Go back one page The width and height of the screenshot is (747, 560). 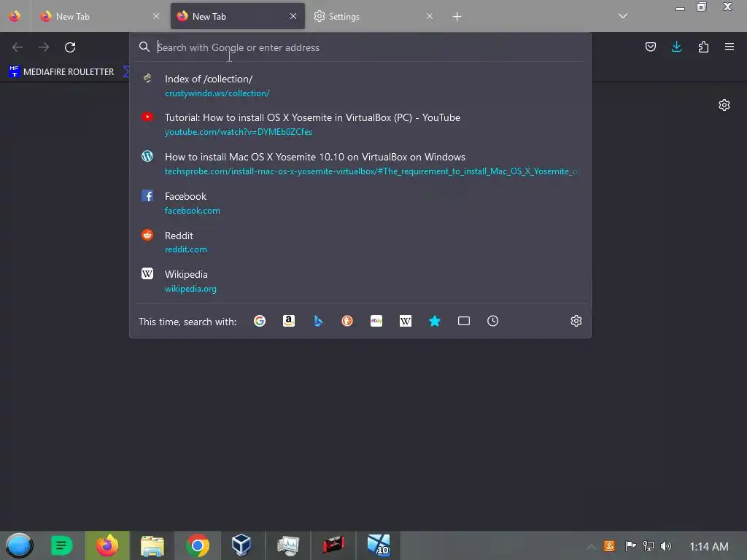18,47
